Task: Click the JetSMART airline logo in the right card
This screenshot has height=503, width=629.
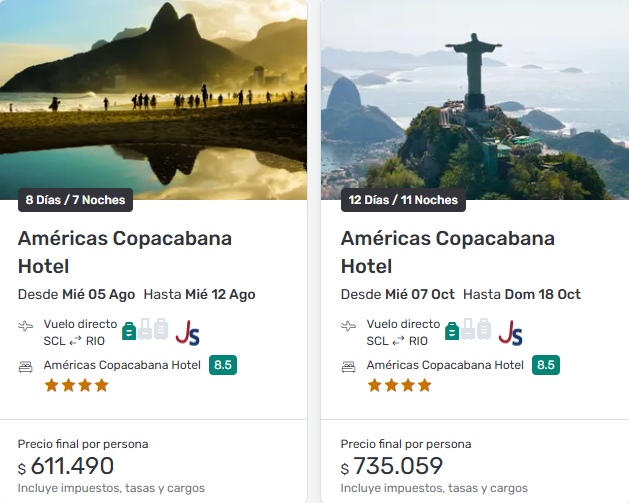Action: 510,332
